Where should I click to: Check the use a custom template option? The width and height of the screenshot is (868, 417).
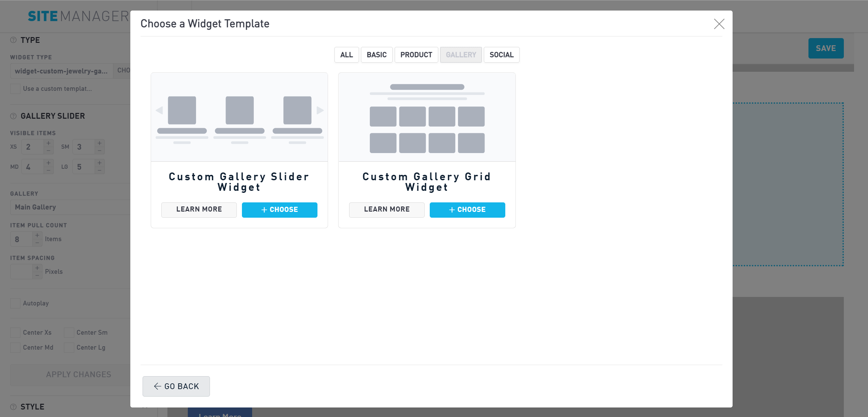click(x=15, y=89)
